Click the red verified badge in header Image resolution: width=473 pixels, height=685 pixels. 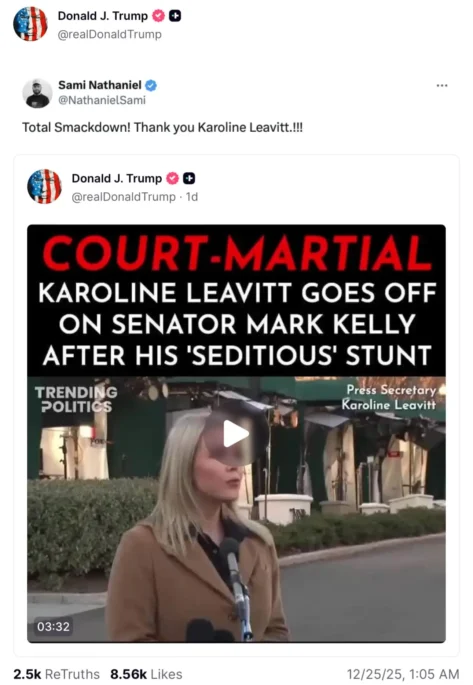[x=158, y=16]
